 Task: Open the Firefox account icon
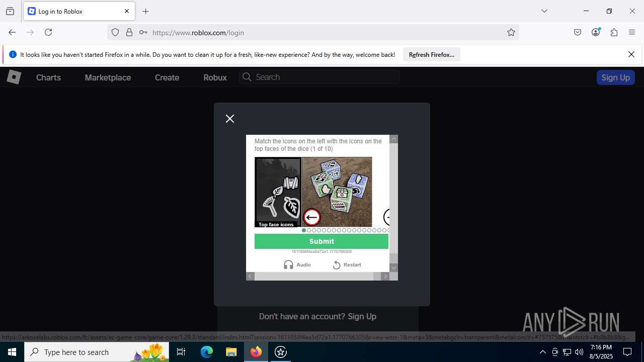[596, 32]
